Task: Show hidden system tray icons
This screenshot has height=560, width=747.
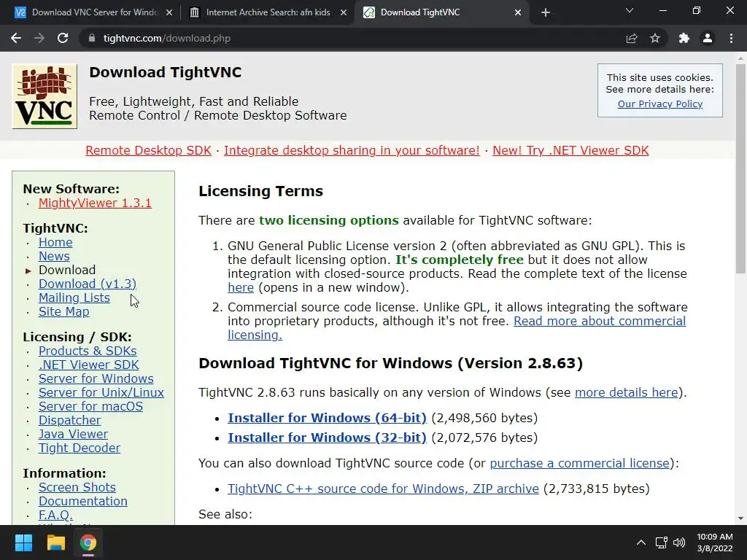Action: (x=641, y=542)
